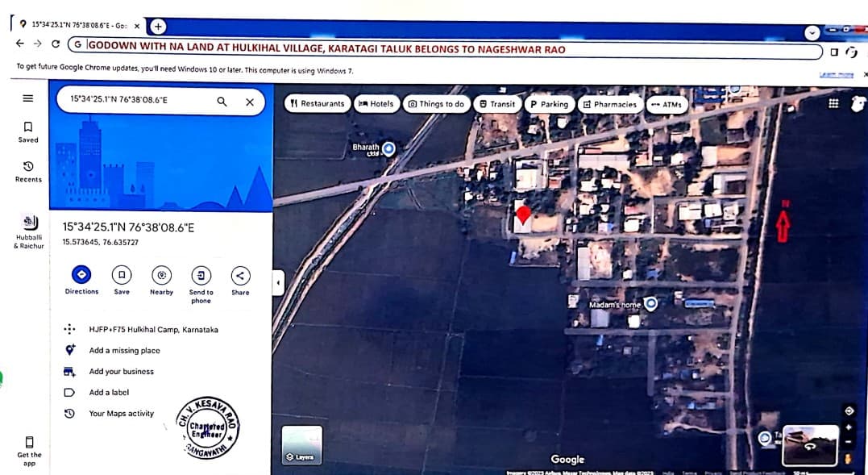Image resolution: width=868 pixels, height=475 pixels.
Task: Close the Google Maps browser tab
Action: [137, 26]
